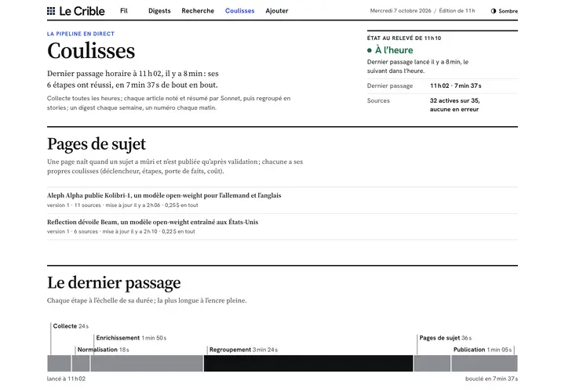Click the bouclé en 7 min 37 s caption
This screenshot has height=392, width=565.
[491, 379]
